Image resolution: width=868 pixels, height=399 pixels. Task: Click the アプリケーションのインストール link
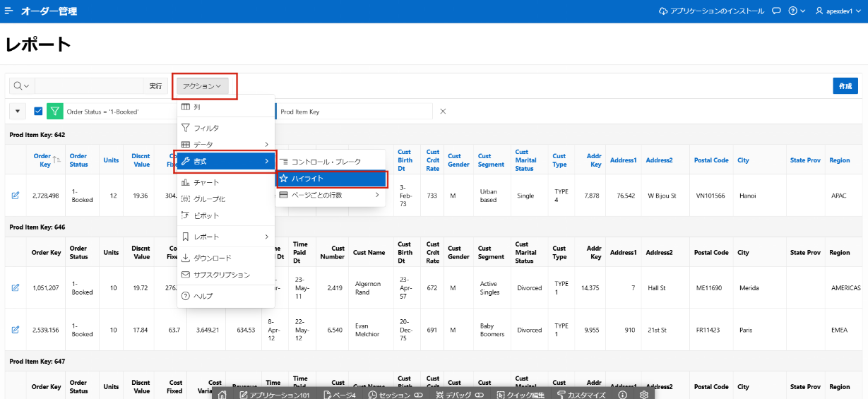711,11
